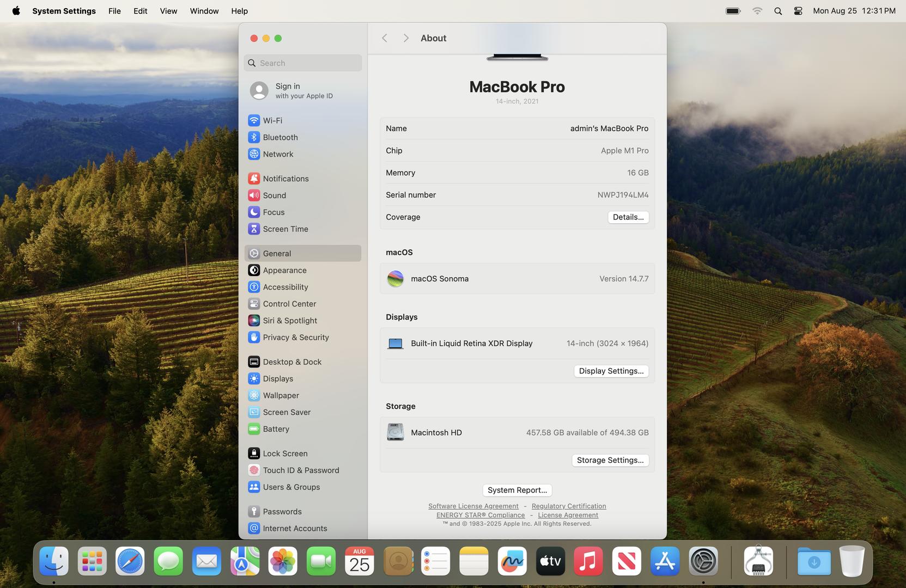This screenshot has width=906, height=588.
Task: Open the System Settings menu
Action: pos(64,11)
